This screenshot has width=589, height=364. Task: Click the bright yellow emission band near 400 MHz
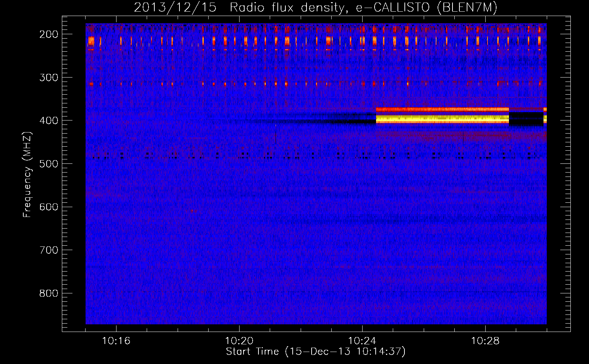coord(442,119)
